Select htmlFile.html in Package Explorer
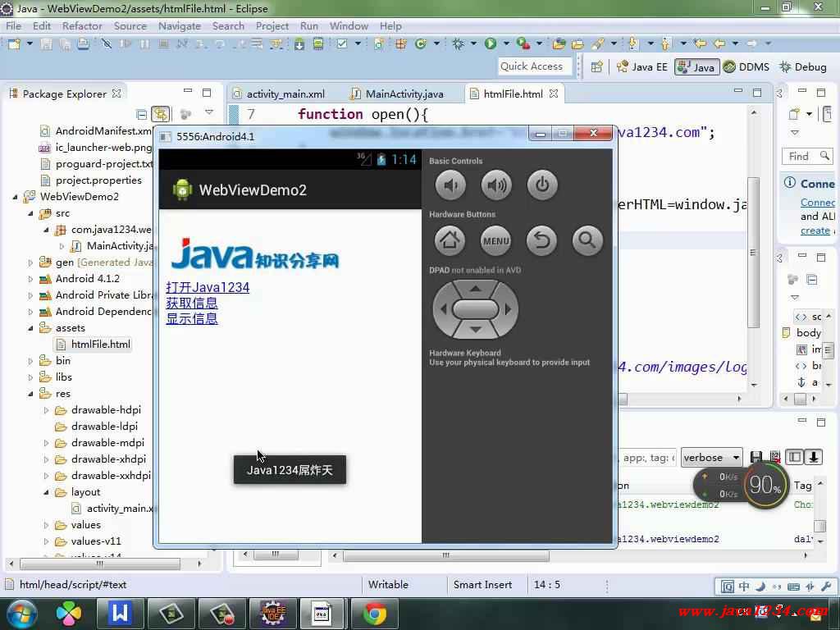This screenshot has width=840, height=630. tap(94, 344)
